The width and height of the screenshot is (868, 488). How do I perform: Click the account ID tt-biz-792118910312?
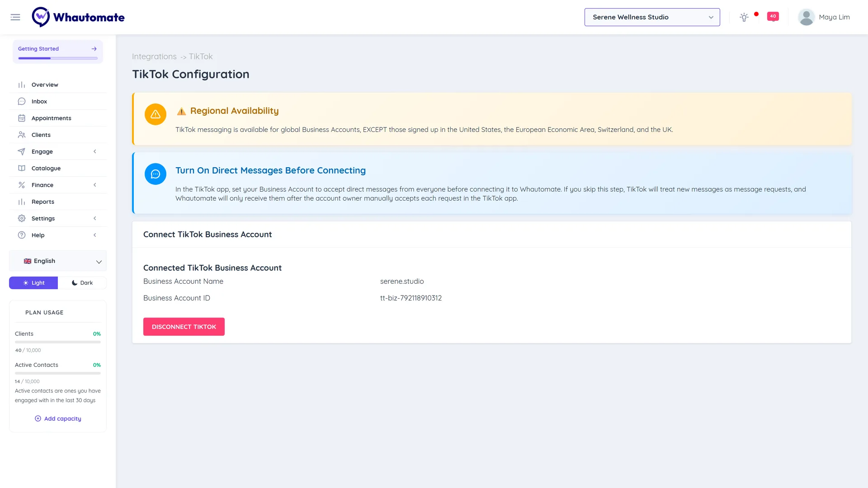(411, 298)
